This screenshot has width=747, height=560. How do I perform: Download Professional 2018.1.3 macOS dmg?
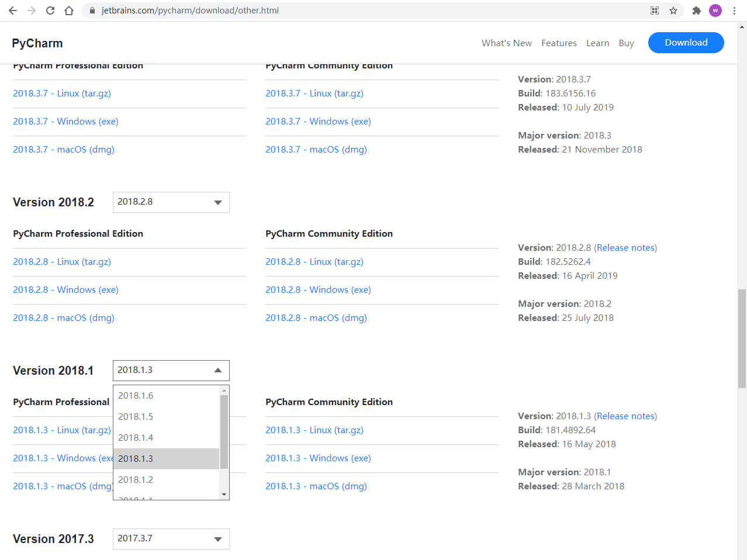(x=63, y=486)
